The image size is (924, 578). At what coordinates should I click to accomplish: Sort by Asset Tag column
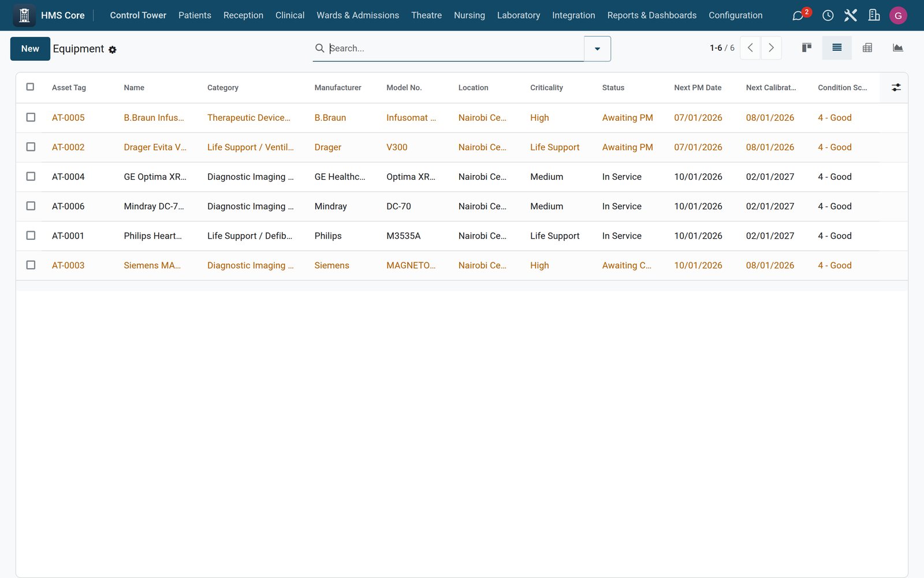tap(69, 87)
